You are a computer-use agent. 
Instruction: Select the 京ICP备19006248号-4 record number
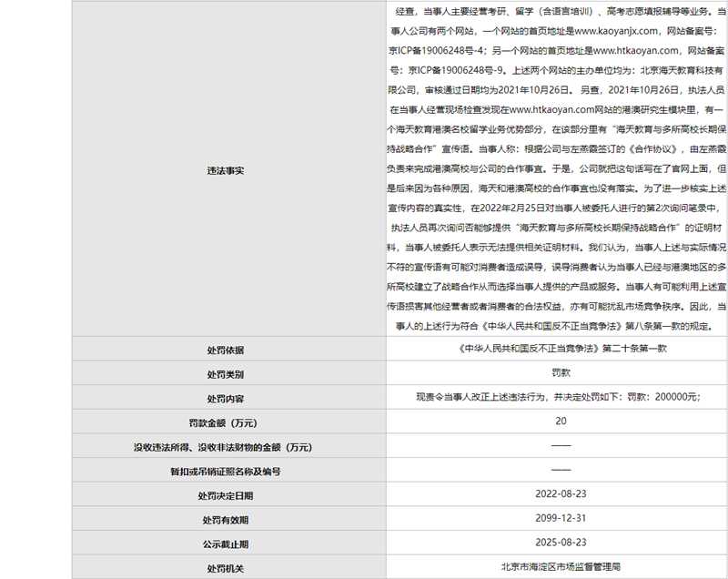436,51
